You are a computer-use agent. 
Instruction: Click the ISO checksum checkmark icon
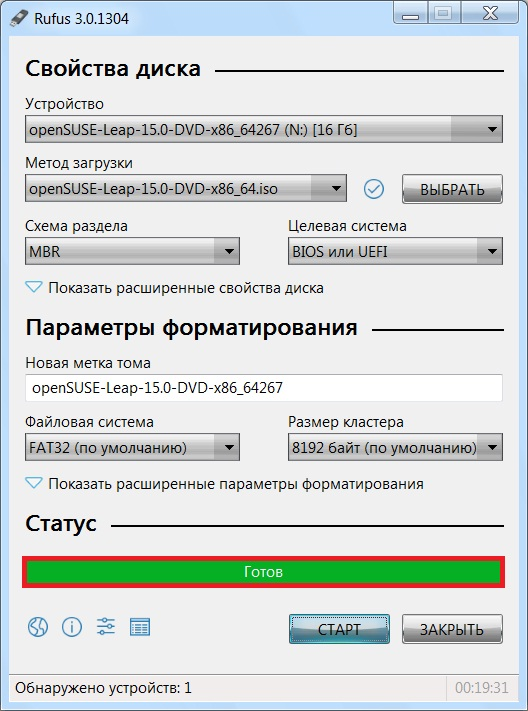[x=374, y=189]
